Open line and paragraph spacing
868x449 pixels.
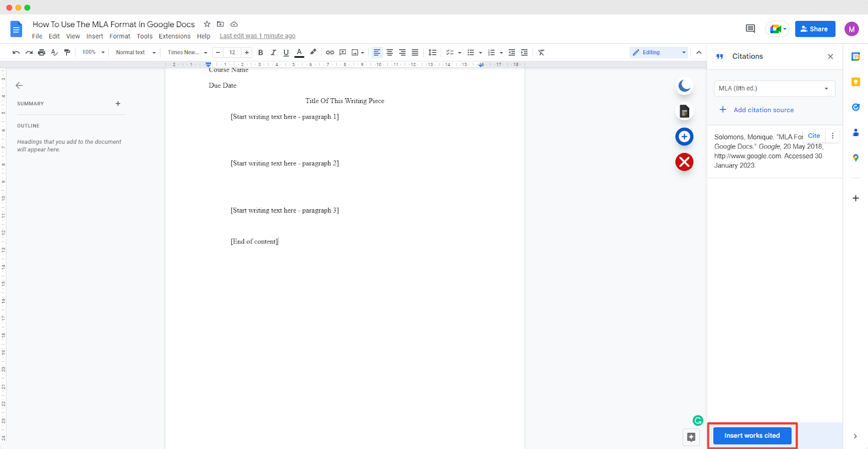pos(432,53)
